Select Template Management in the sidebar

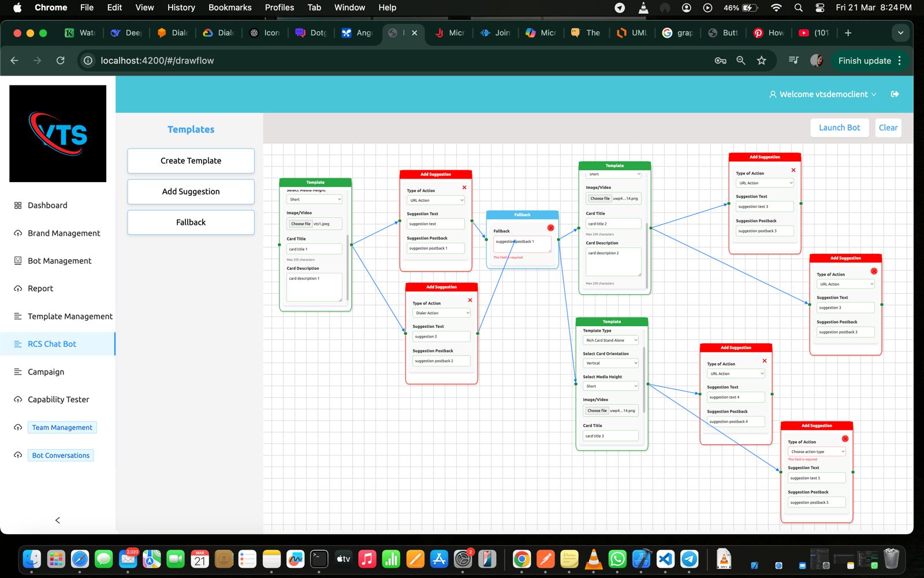(70, 316)
